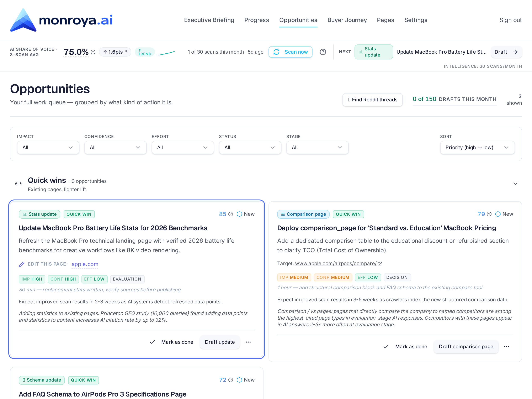
Task: Click the IMP HIGH badge
Action: [32, 279]
